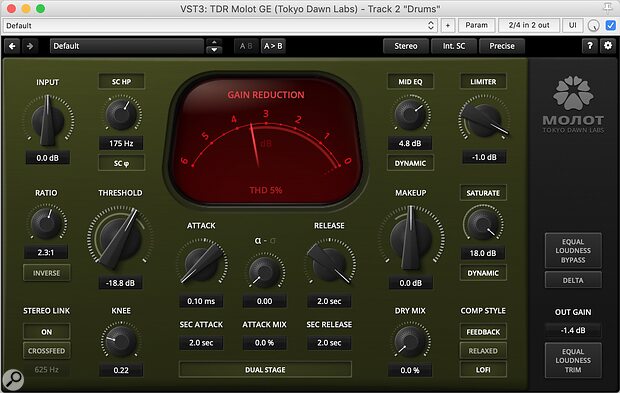The height and width of the screenshot is (393, 620).
Task: Toggle DYNAMIC under the MID EQ
Action: 410,163
